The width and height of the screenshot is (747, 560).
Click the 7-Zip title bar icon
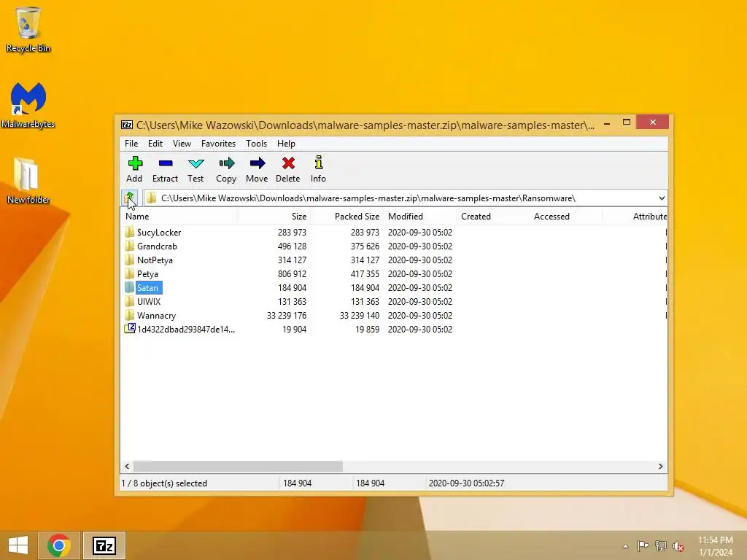pos(127,125)
